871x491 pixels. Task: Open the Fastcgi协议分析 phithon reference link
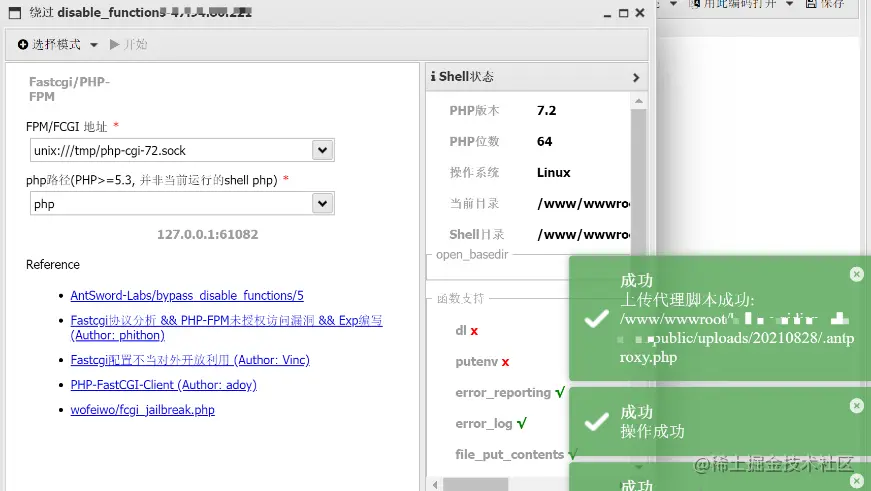[226, 328]
